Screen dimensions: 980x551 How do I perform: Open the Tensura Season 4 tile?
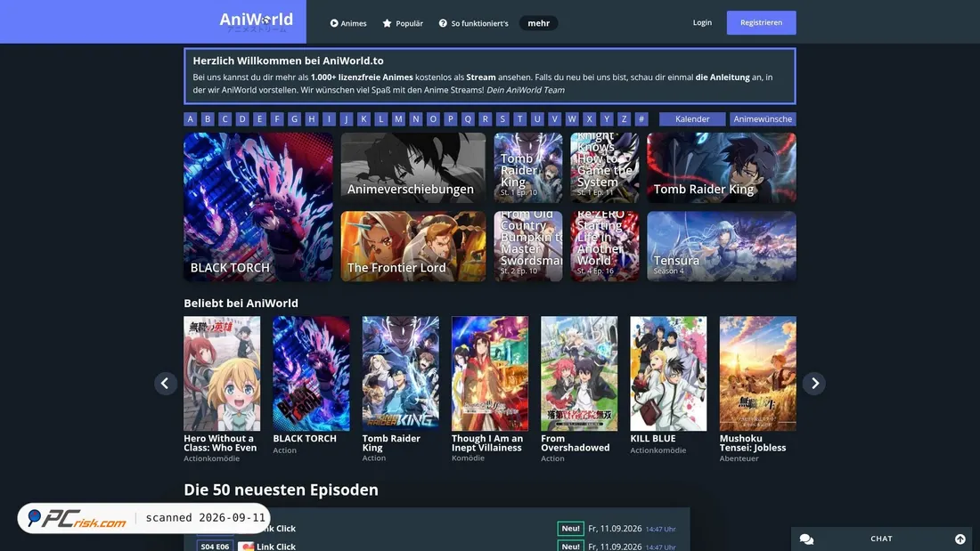[x=722, y=247]
